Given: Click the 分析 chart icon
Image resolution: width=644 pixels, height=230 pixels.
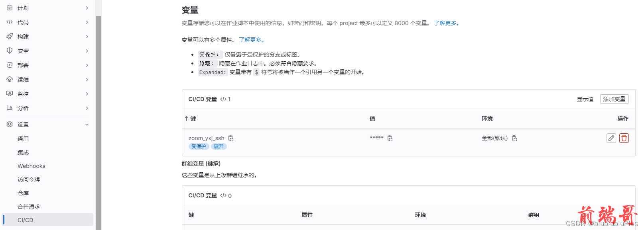Looking at the screenshot, I should 10,108.
